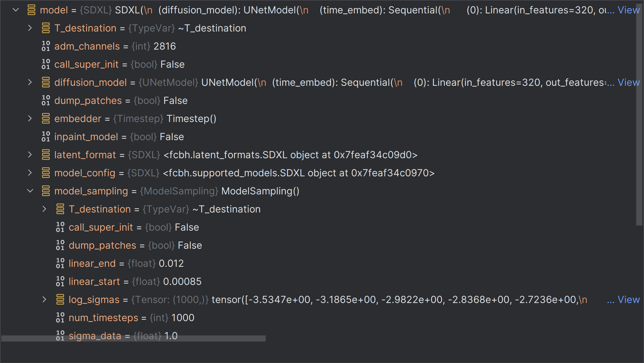Click the binary icon beside linear_start
Screen dimensions: 644x363
pyautogui.click(x=60, y=282)
